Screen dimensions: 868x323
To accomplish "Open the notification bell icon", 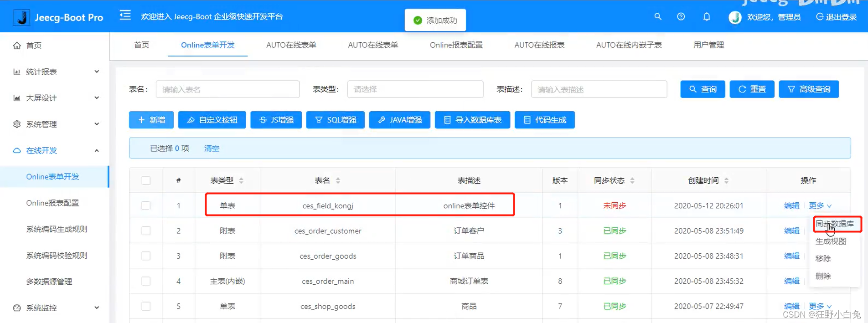I will pyautogui.click(x=707, y=16).
